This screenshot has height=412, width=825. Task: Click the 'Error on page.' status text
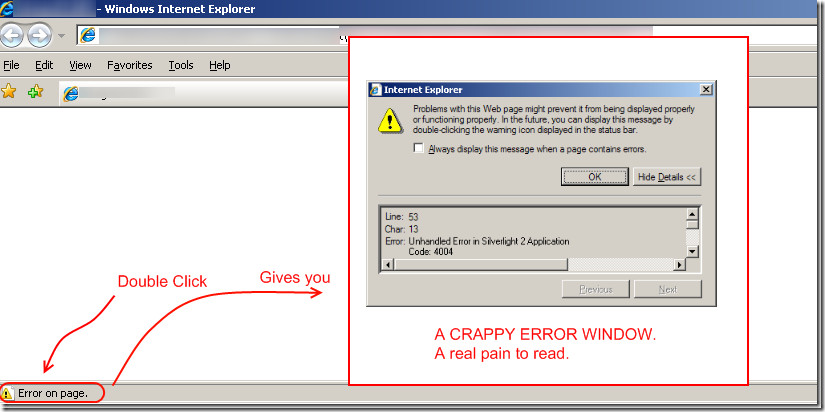(x=53, y=393)
